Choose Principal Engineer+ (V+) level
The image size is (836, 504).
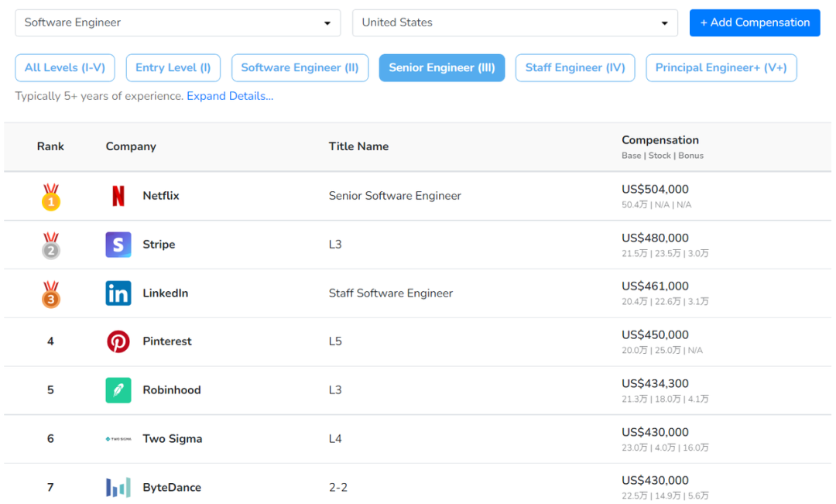(x=721, y=67)
